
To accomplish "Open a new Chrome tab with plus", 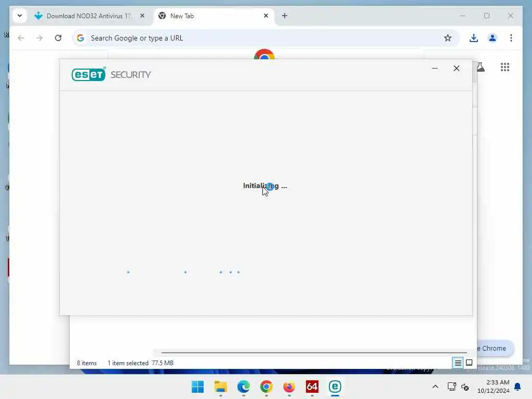I will coord(285,16).
